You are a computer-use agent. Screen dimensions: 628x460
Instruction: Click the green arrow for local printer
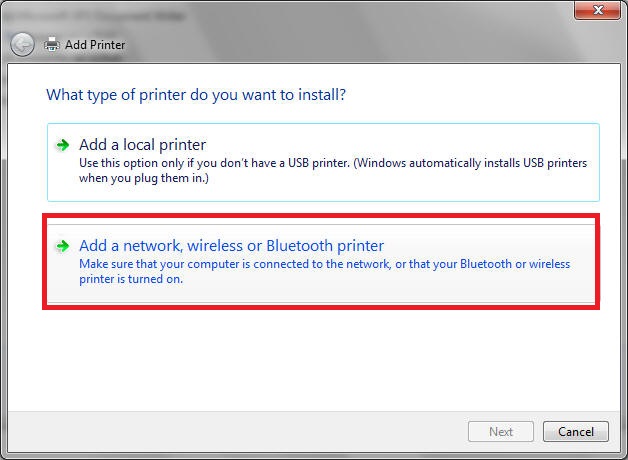(x=62, y=145)
